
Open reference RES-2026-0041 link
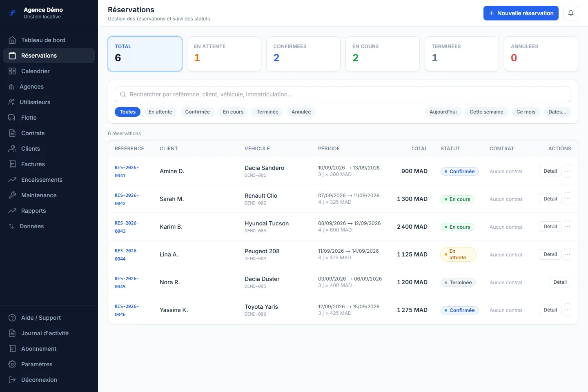(x=127, y=171)
